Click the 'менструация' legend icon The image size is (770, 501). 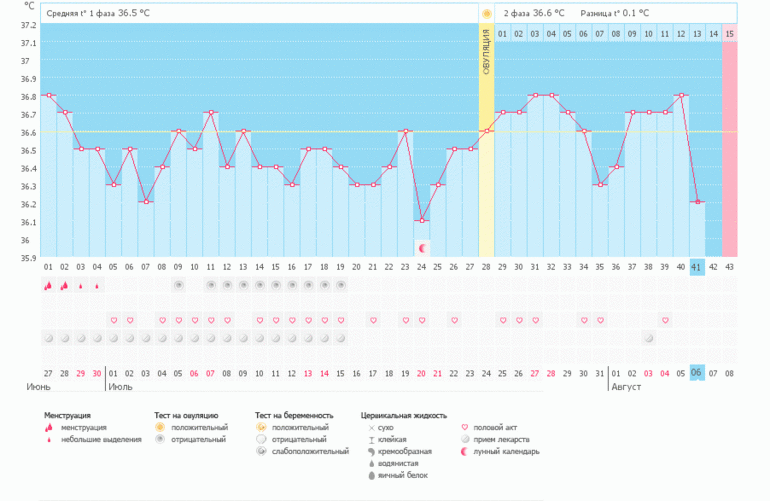49,427
